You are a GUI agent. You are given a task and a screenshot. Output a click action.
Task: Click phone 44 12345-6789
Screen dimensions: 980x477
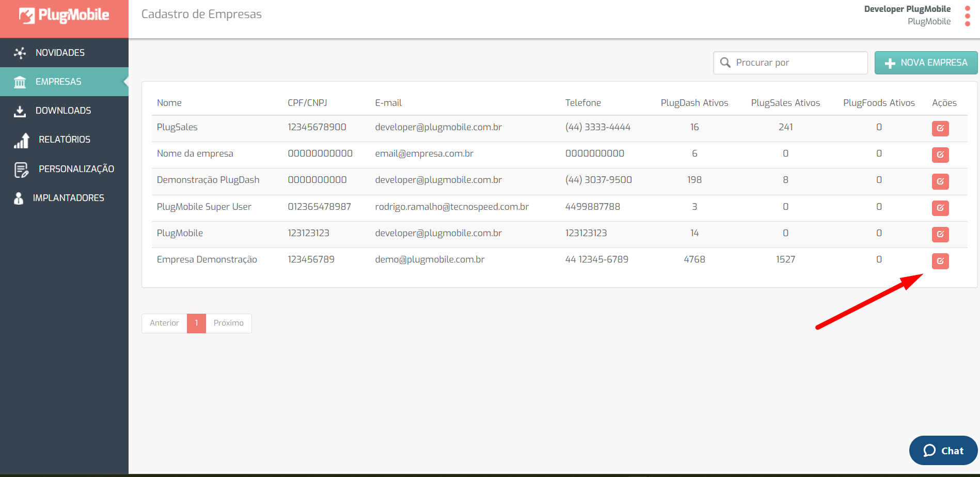(597, 259)
